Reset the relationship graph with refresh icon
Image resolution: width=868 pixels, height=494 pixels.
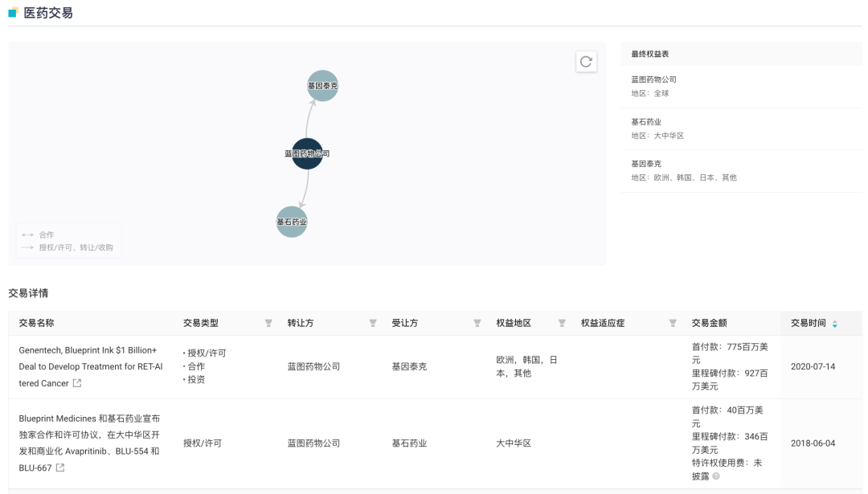click(x=586, y=61)
